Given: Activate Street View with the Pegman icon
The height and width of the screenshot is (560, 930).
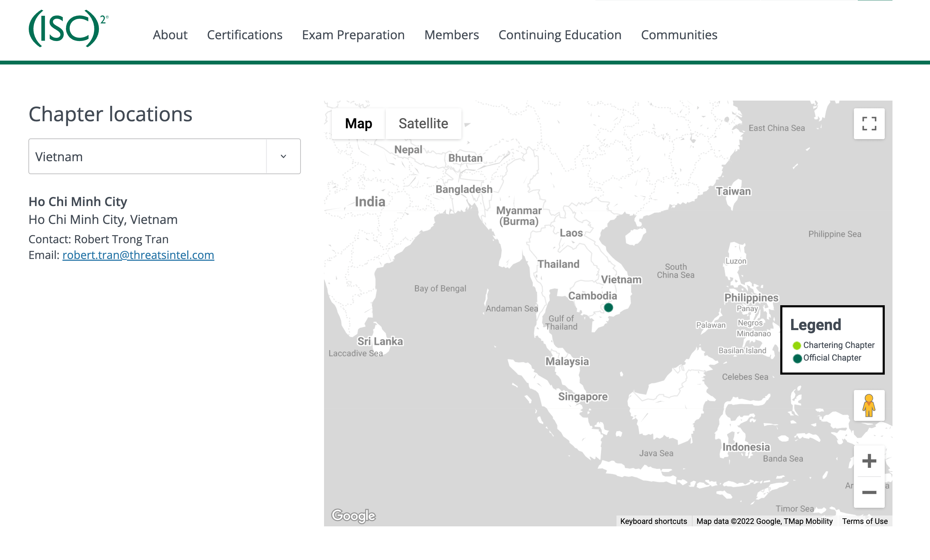Looking at the screenshot, I should [869, 406].
